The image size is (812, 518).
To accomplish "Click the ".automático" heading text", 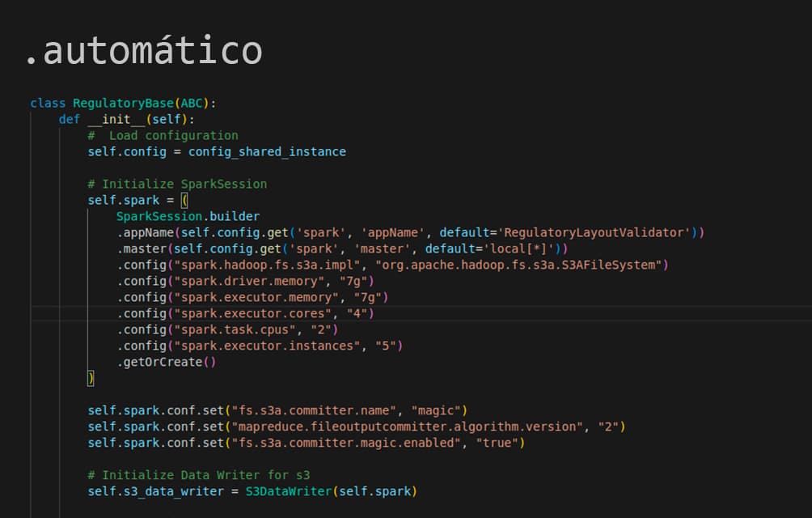I will tap(143, 51).
